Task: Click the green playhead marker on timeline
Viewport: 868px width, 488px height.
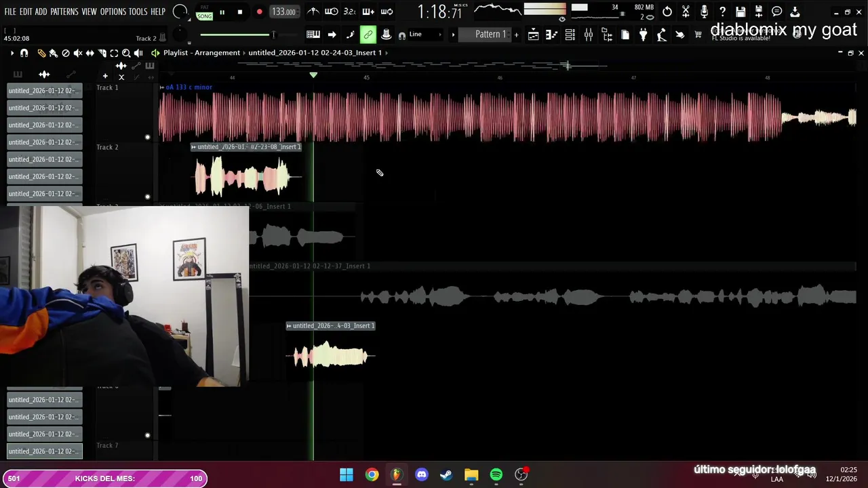Action: pos(313,75)
